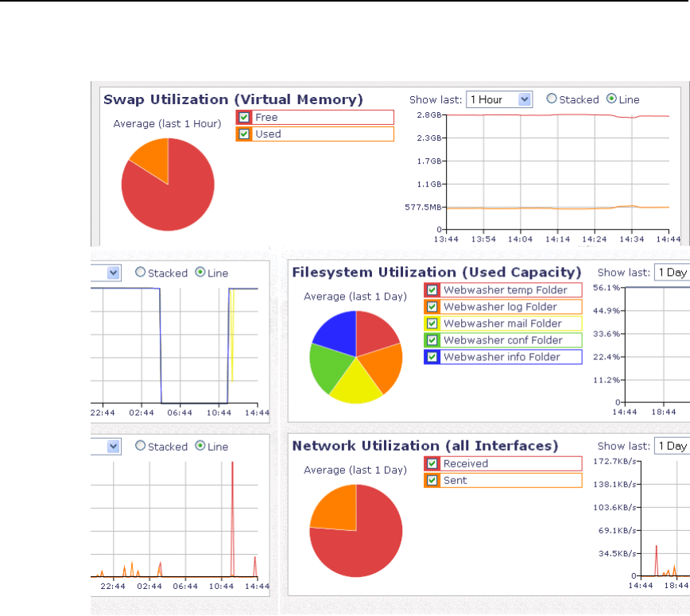This screenshot has width=690, height=616.
Task: Click the Webwasher info Folder label
Action: click(x=502, y=358)
